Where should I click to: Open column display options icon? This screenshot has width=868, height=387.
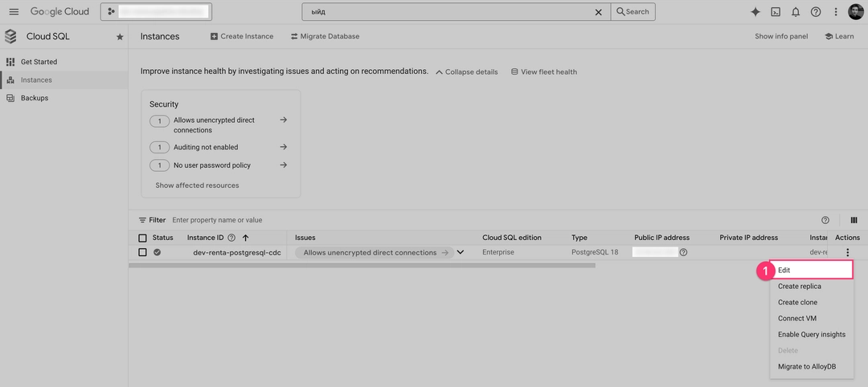[x=854, y=220]
